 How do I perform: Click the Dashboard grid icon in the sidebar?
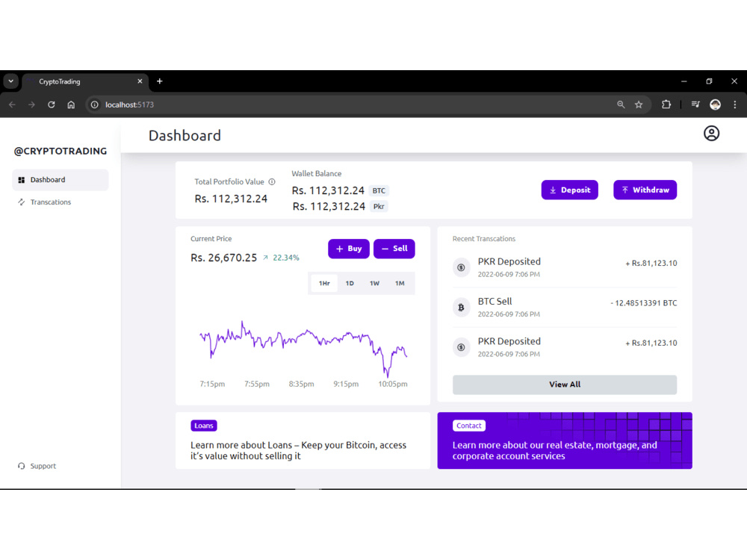click(21, 180)
